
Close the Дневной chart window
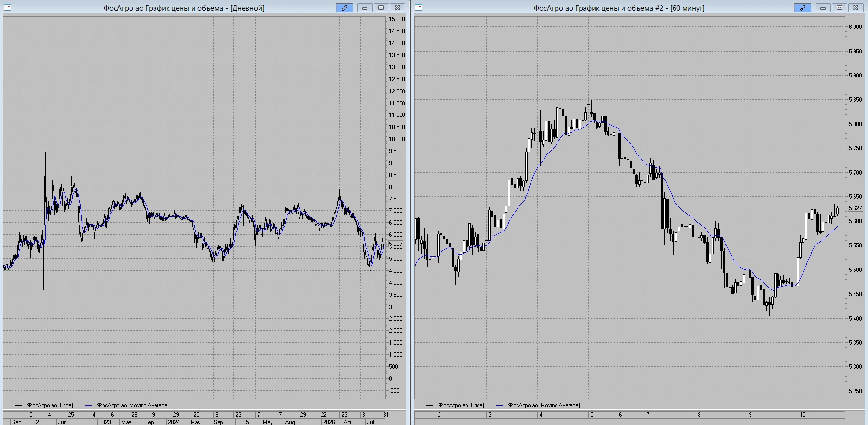(x=397, y=8)
